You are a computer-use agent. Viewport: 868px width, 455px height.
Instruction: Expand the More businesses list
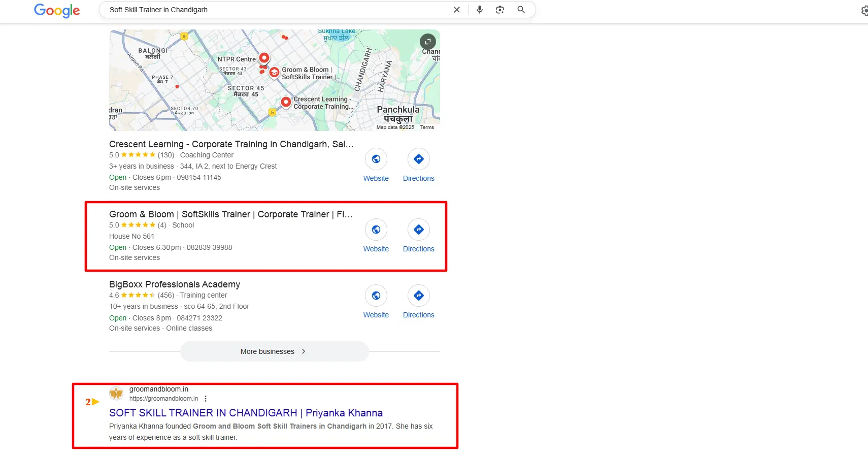point(274,351)
